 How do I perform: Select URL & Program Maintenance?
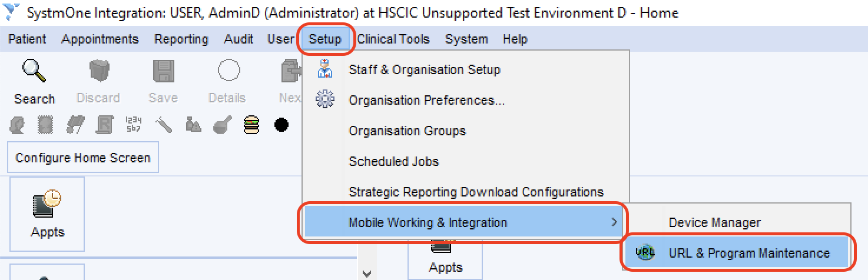click(748, 253)
